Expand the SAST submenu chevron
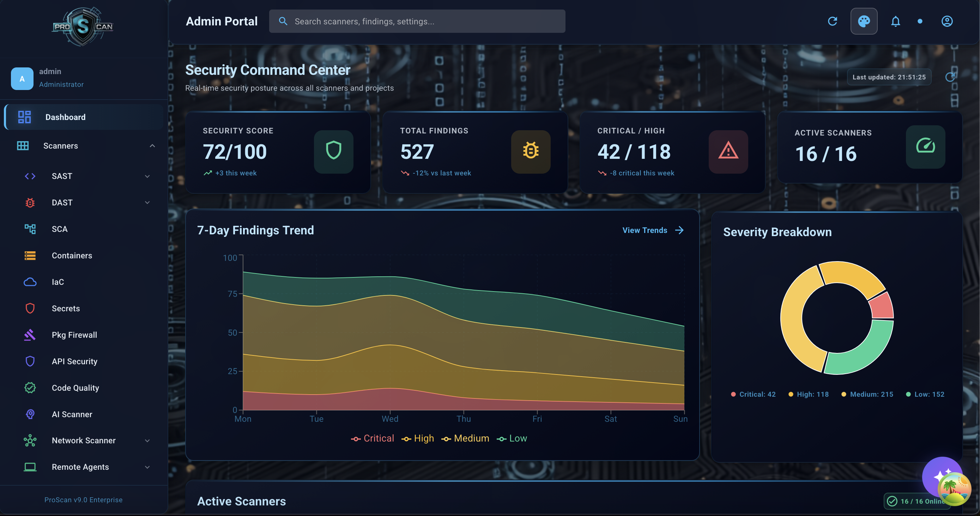The width and height of the screenshot is (980, 516). [147, 176]
